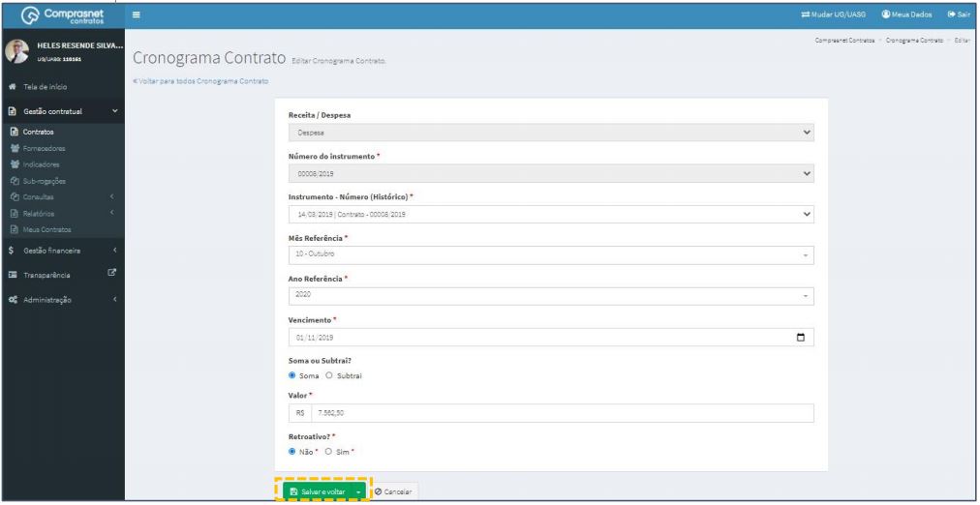The height and width of the screenshot is (505, 980).
Task: Click the Vencimento date field
Action: 551,337
